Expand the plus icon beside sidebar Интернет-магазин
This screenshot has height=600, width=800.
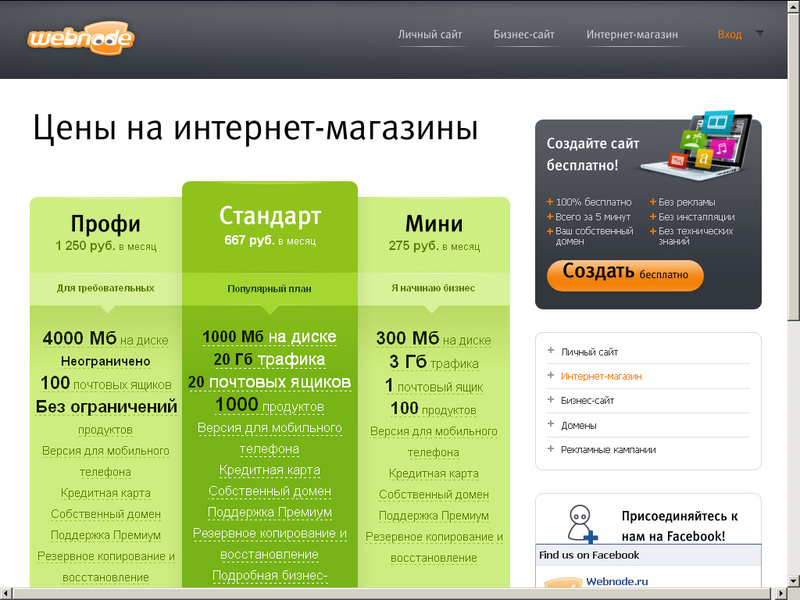pos(551,375)
